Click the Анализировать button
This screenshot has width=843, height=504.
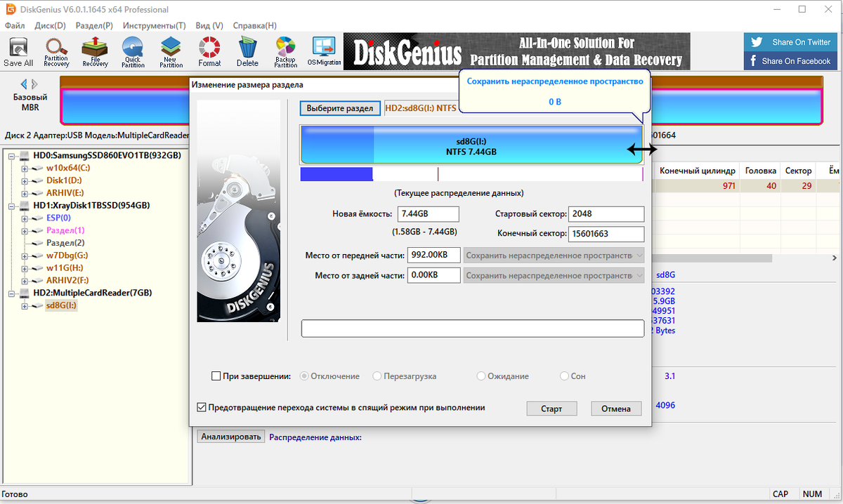[x=231, y=437]
